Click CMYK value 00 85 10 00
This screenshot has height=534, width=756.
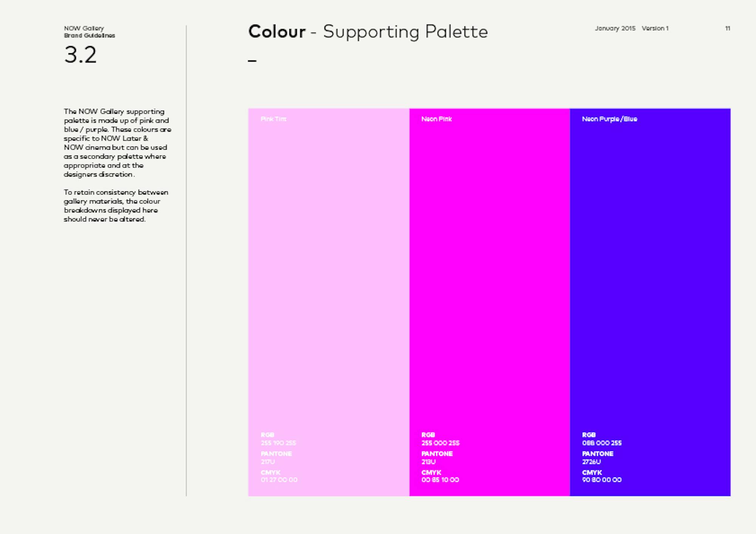pos(440,480)
